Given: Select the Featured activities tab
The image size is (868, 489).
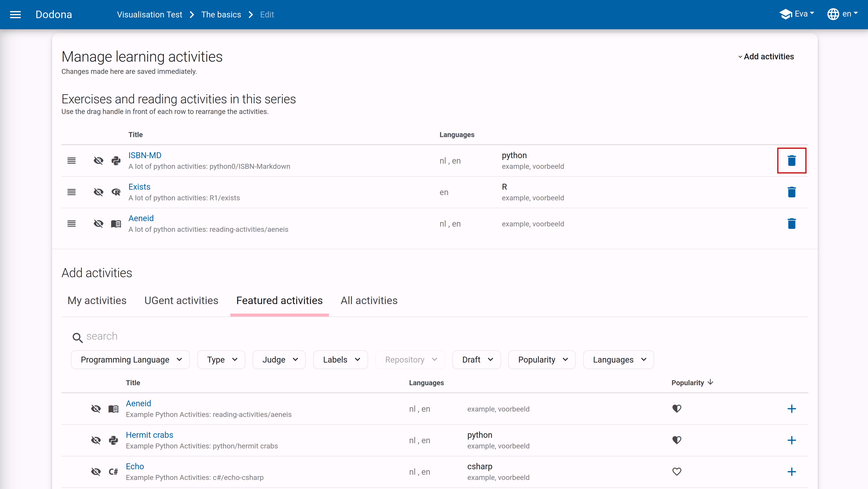Looking at the screenshot, I should pyautogui.click(x=279, y=300).
